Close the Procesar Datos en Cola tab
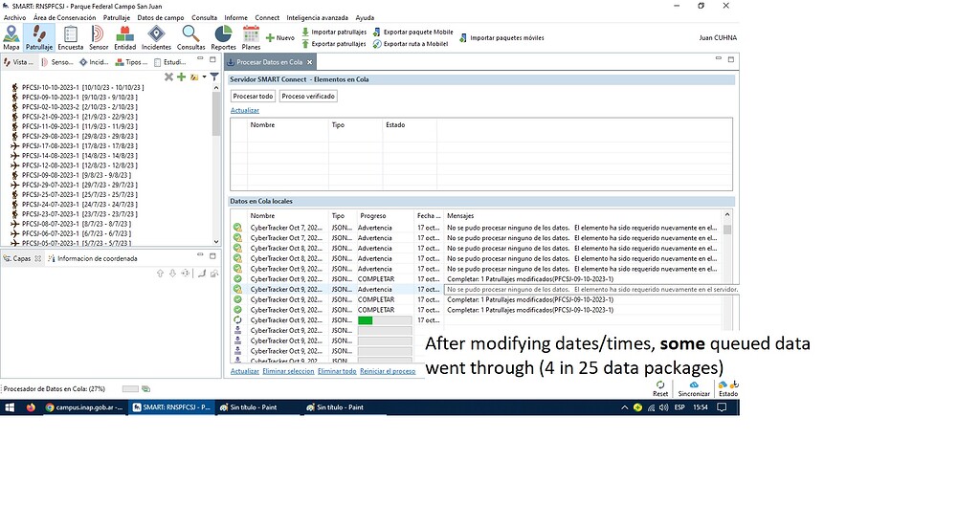This screenshot has height=527, width=980. coord(309,62)
